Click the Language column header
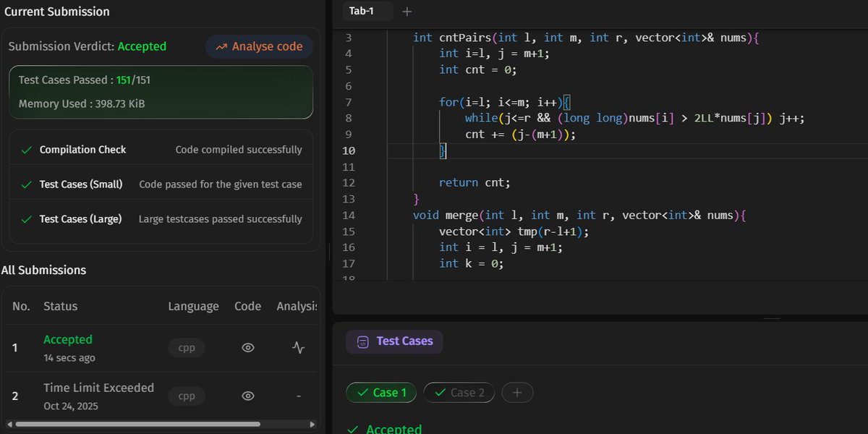The width and height of the screenshot is (868, 434). [x=194, y=306]
